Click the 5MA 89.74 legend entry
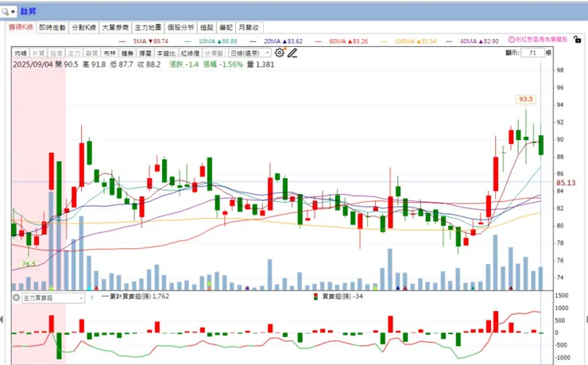The image size is (588, 365). pyautogui.click(x=144, y=41)
